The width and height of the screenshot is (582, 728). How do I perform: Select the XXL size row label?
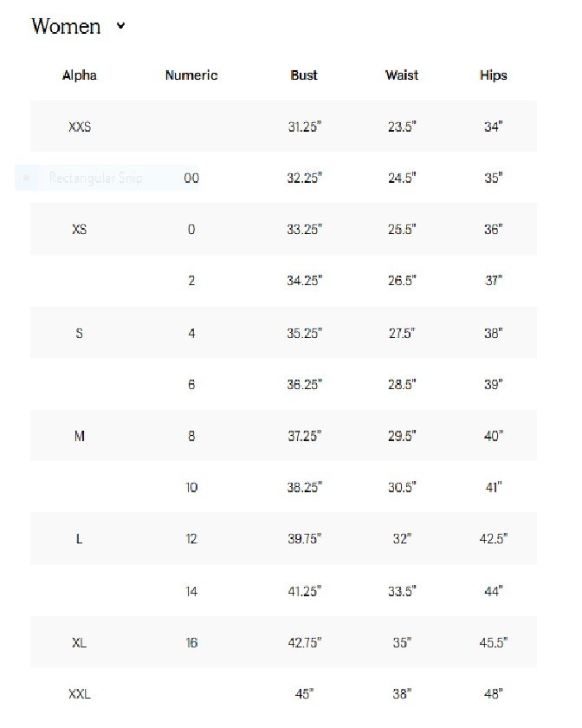[x=80, y=694]
